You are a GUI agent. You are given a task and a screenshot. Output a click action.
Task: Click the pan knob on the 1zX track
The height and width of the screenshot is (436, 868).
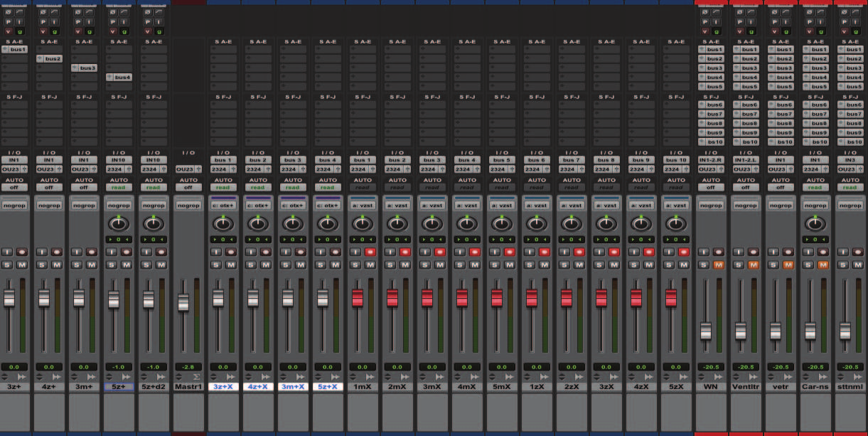537,223
